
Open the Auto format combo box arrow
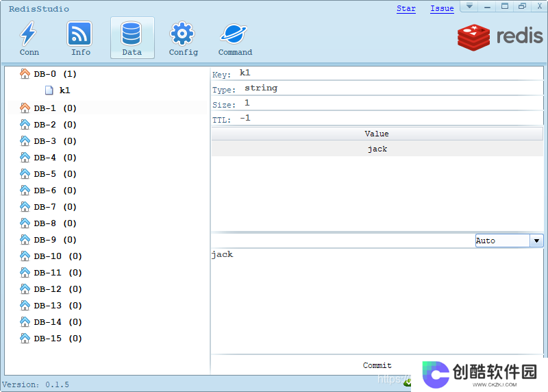click(x=536, y=241)
